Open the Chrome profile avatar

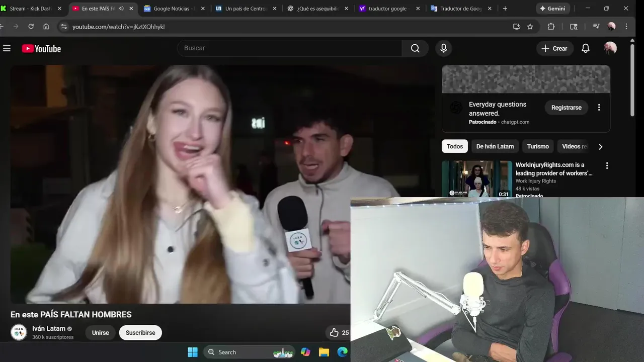point(611,27)
